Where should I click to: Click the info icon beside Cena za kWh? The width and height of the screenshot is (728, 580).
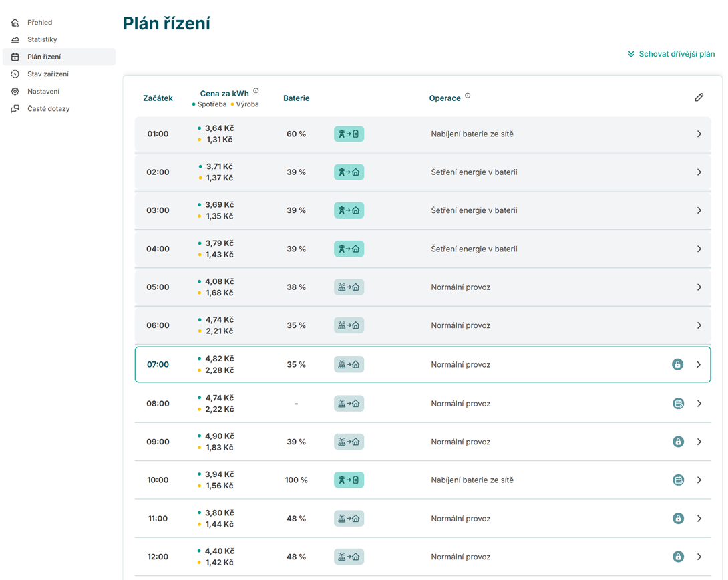(x=256, y=91)
